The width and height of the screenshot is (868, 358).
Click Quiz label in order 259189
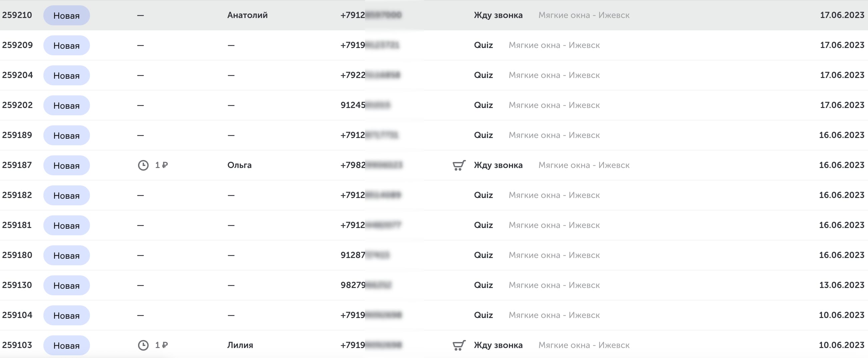tap(483, 135)
